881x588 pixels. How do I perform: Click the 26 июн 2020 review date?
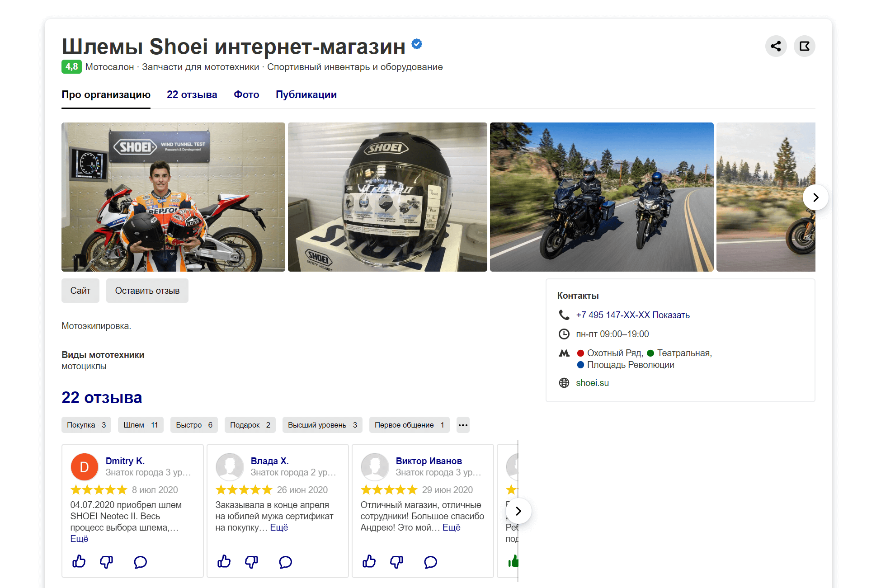pos(302,490)
